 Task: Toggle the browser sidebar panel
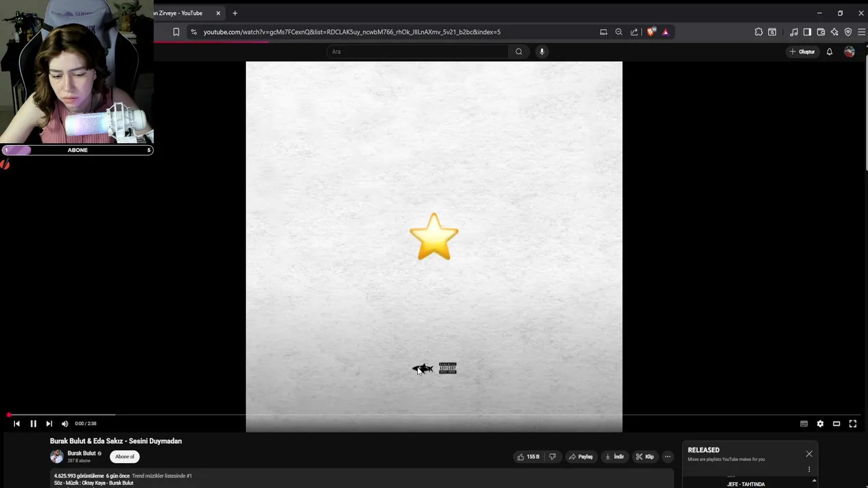click(x=807, y=32)
